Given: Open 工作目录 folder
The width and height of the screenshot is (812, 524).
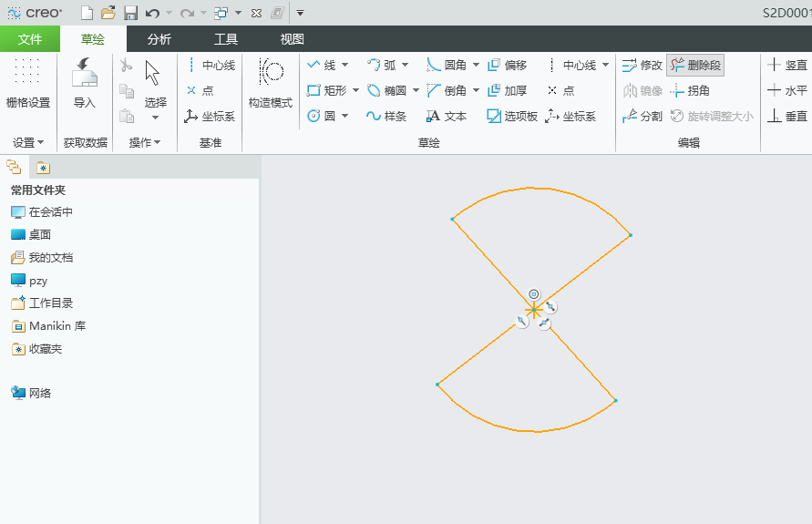Looking at the screenshot, I should (x=42, y=303).
